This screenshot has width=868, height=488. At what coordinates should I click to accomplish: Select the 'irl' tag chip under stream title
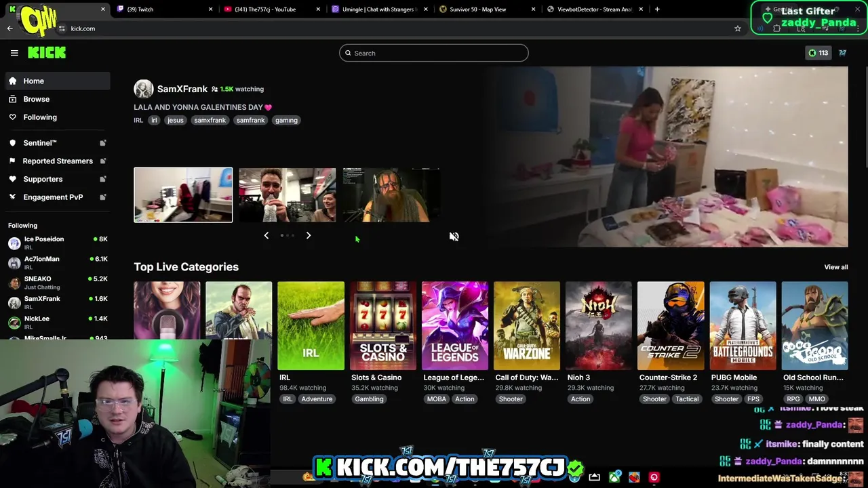(x=154, y=120)
